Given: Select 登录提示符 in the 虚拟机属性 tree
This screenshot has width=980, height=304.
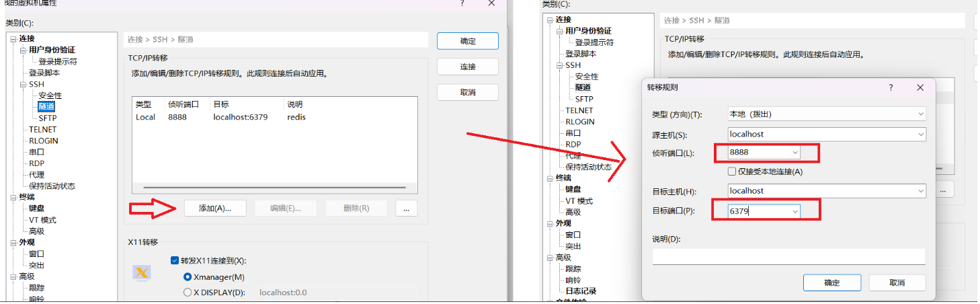Looking at the screenshot, I should (58, 61).
